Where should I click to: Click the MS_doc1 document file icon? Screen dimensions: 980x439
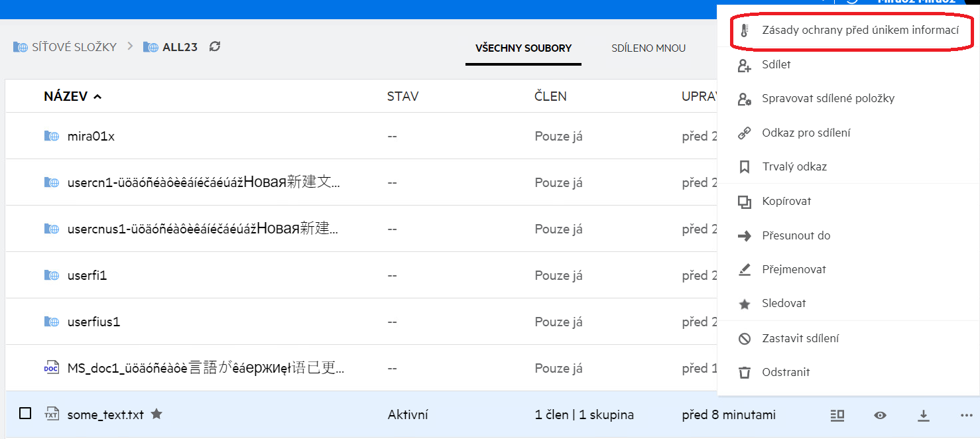click(51, 369)
